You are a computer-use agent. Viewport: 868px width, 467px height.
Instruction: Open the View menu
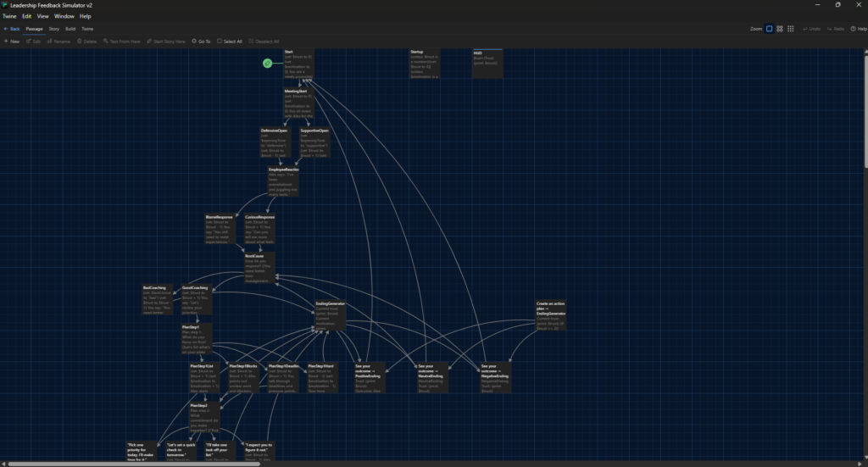tap(42, 16)
